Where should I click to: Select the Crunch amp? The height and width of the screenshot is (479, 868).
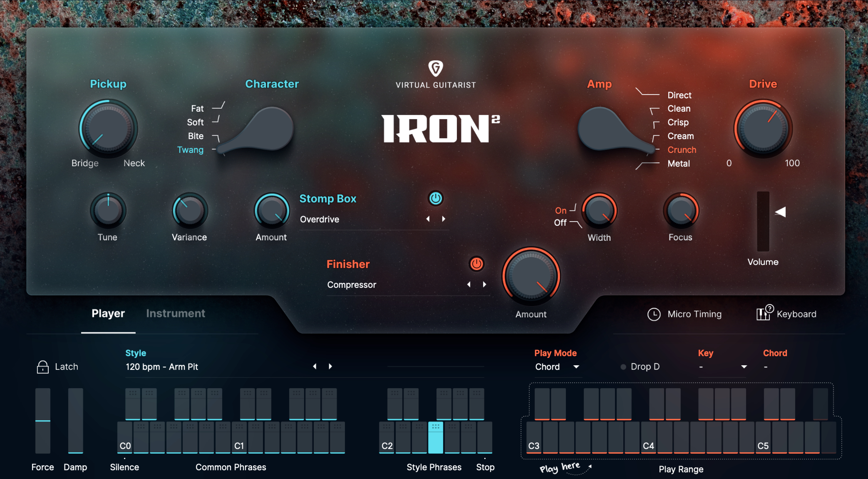coord(682,150)
